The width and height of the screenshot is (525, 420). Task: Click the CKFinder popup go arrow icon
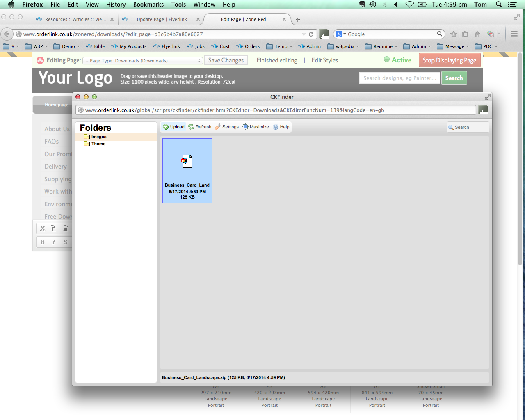pyautogui.click(x=483, y=110)
